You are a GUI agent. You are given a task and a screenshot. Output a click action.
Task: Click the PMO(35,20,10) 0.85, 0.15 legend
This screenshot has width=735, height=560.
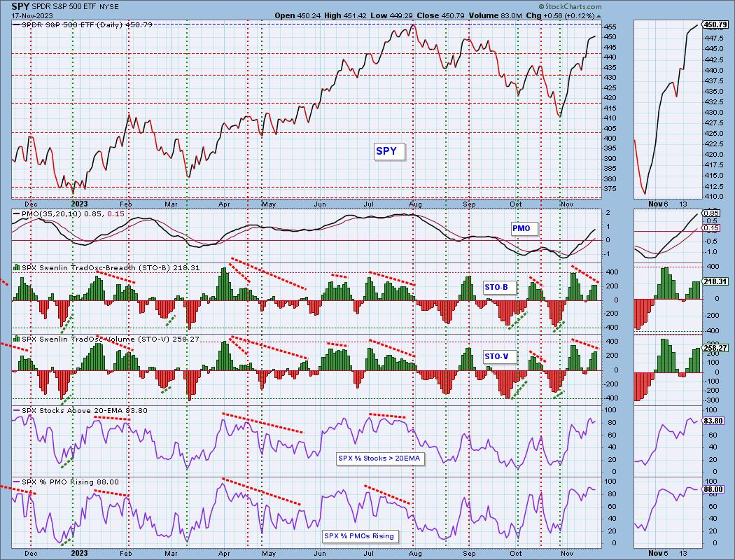tap(69, 213)
